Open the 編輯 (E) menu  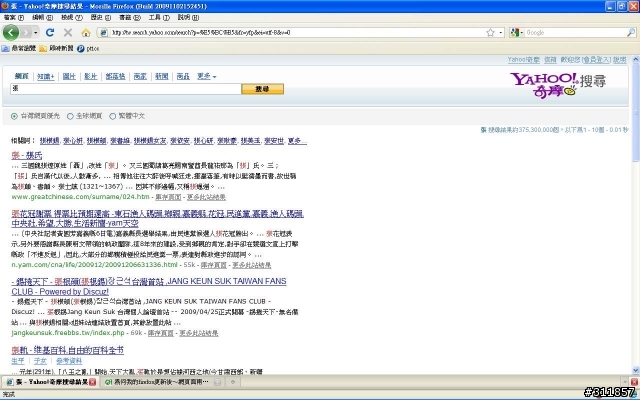click(42, 18)
